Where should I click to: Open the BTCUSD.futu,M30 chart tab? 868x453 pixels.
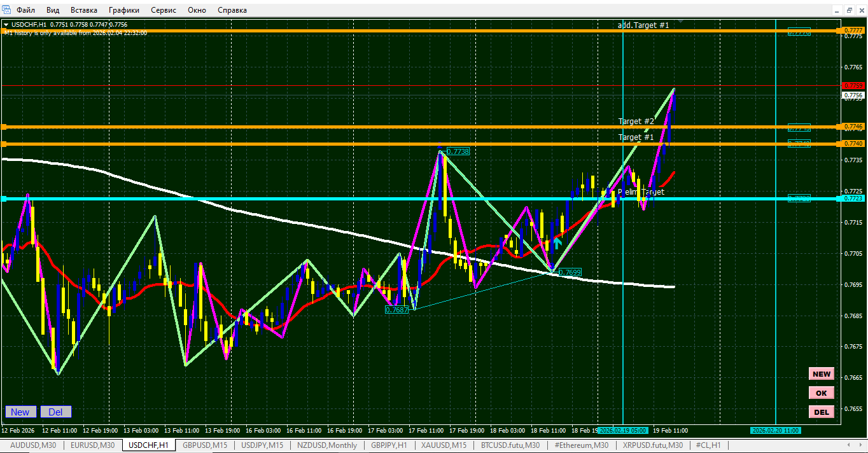coord(510,445)
